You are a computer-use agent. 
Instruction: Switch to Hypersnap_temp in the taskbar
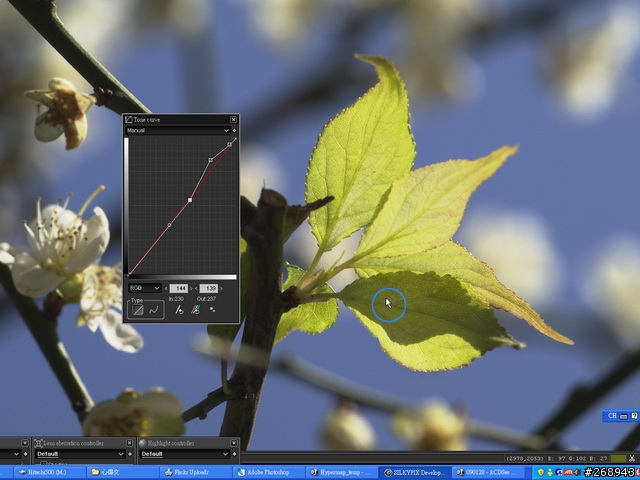point(342,473)
